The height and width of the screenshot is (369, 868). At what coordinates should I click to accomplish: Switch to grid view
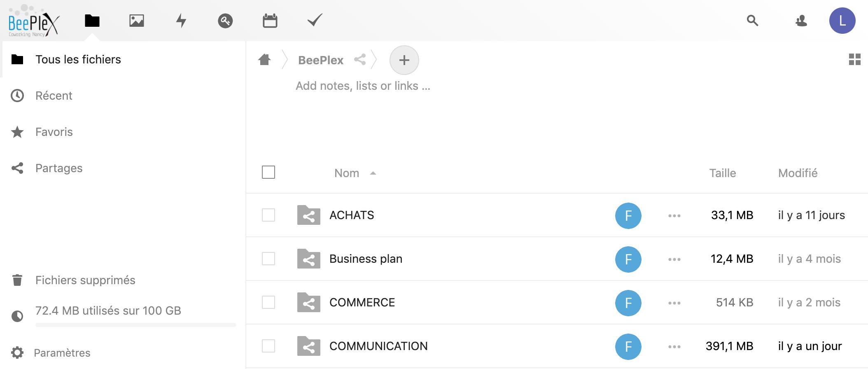tap(854, 60)
